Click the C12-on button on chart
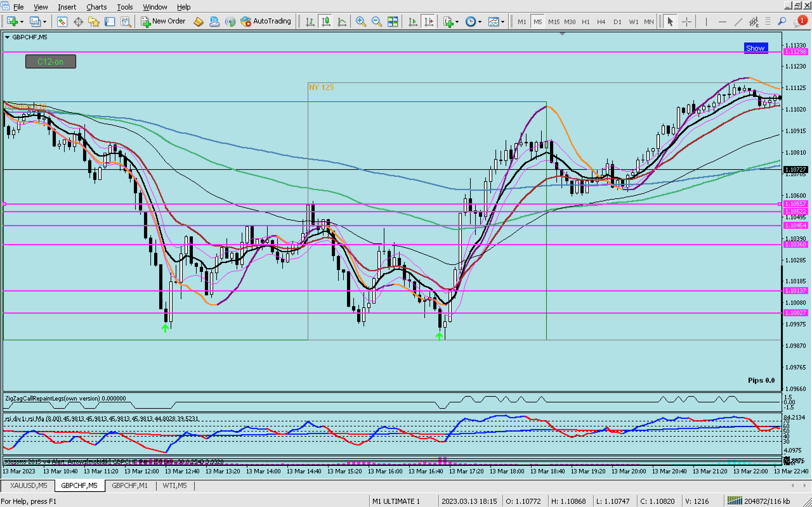812x507 pixels. pos(51,62)
